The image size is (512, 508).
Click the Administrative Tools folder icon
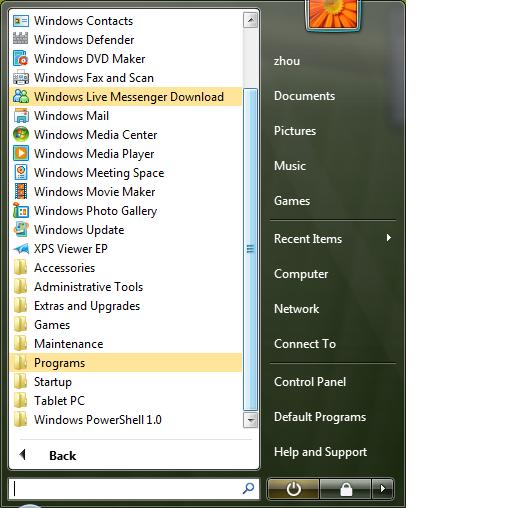point(21,286)
